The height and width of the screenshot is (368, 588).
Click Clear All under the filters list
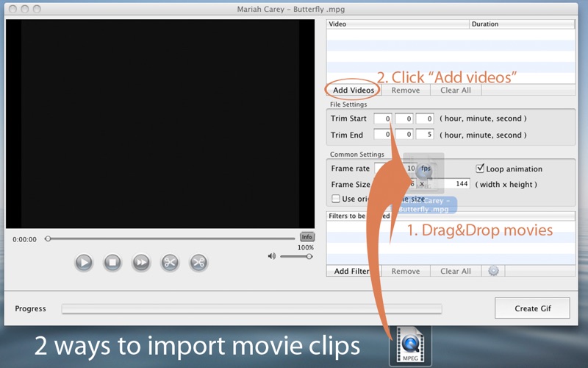click(x=455, y=272)
